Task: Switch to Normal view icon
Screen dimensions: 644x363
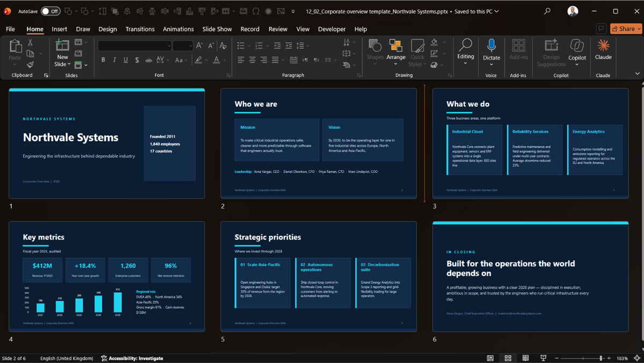Action: pyautogui.click(x=490, y=358)
